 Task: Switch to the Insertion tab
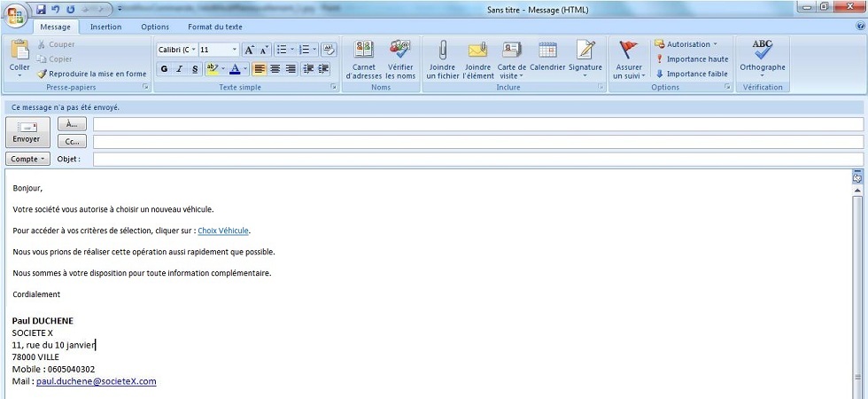click(x=105, y=27)
